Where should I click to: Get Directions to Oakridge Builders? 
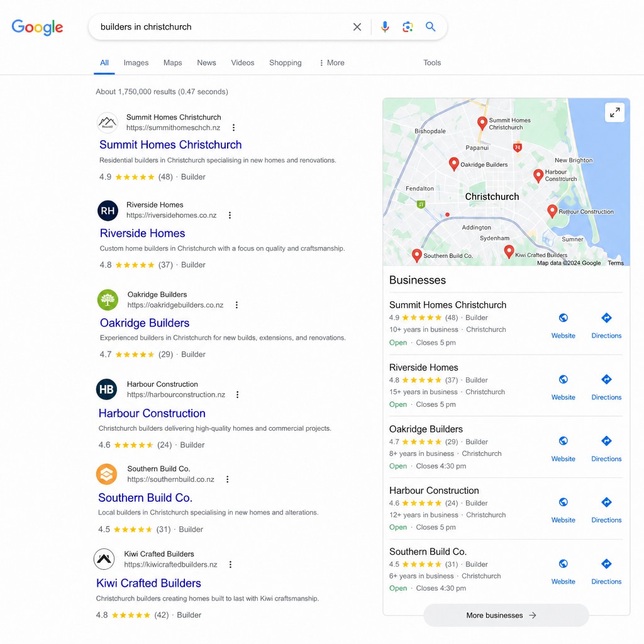pyautogui.click(x=606, y=449)
